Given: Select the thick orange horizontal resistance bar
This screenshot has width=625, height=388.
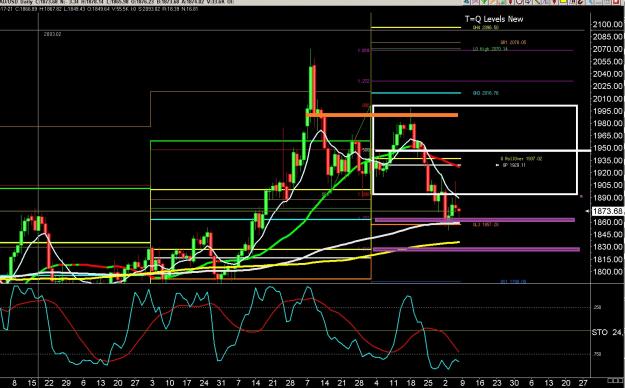Looking at the screenshot, I should (x=382, y=115).
